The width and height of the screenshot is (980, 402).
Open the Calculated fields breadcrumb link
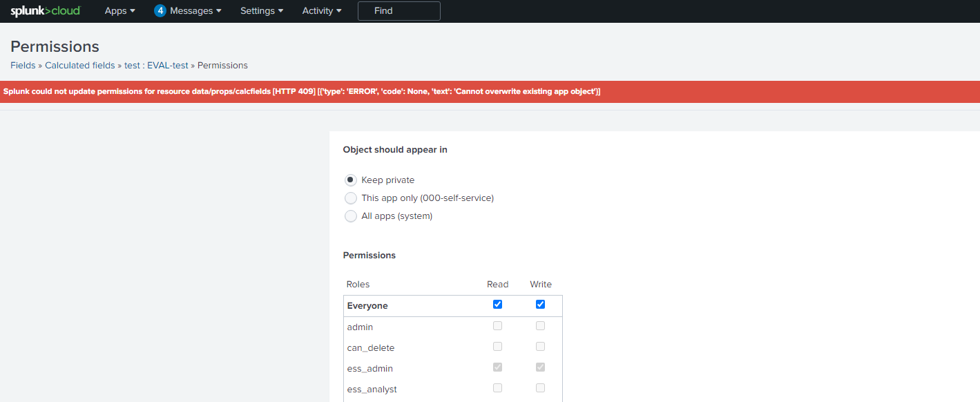pos(80,66)
